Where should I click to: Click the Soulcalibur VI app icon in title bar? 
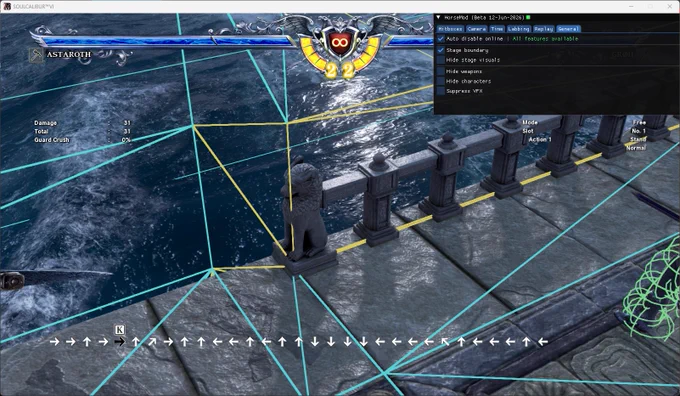coord(7,7)
